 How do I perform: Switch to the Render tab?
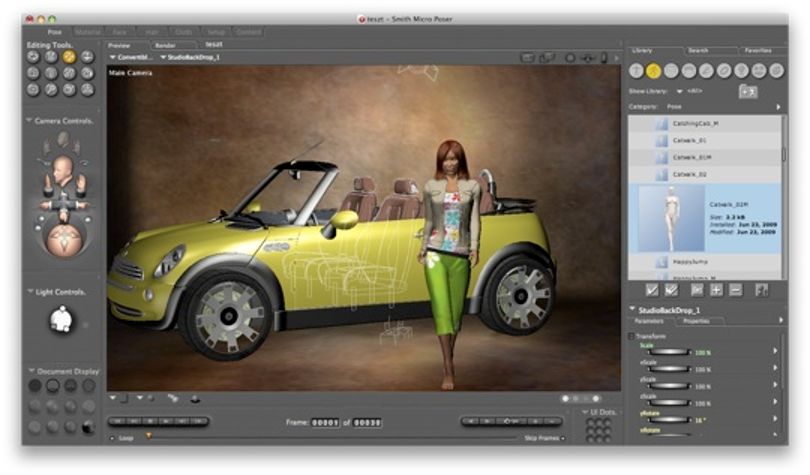[165, 45]
